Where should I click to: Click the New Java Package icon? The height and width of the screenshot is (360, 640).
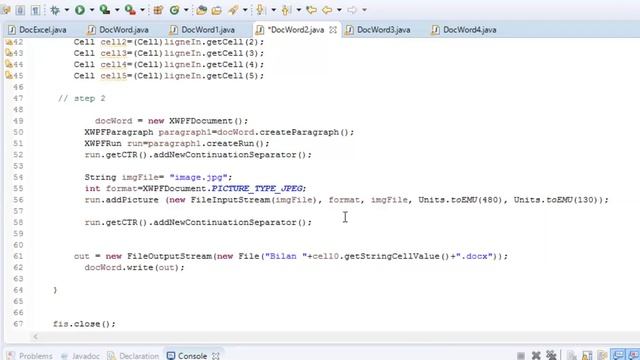point(158,10)
